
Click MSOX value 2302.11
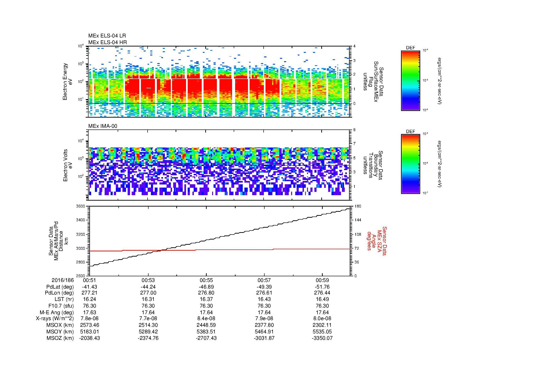pos(322,325)
